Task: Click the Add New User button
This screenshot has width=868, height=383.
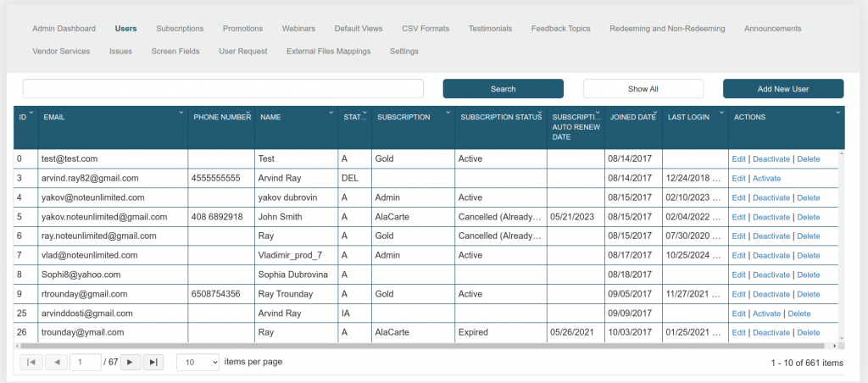Action: pos(782,89)
